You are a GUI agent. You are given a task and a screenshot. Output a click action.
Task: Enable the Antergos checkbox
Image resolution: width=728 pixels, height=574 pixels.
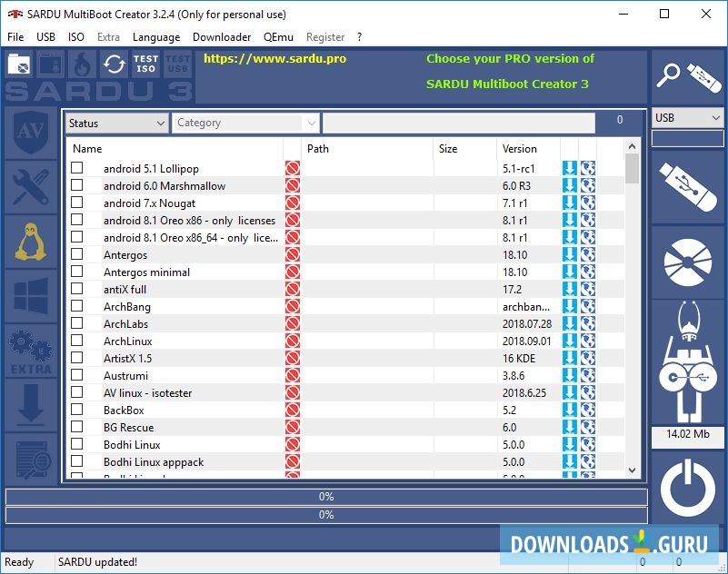(77, 255)
